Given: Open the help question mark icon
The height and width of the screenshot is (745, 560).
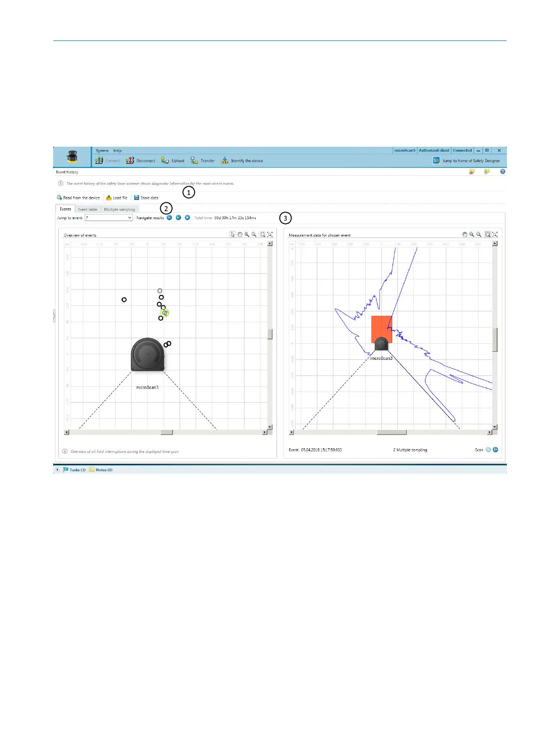Looking at the screenshot, I should [503, 172].
